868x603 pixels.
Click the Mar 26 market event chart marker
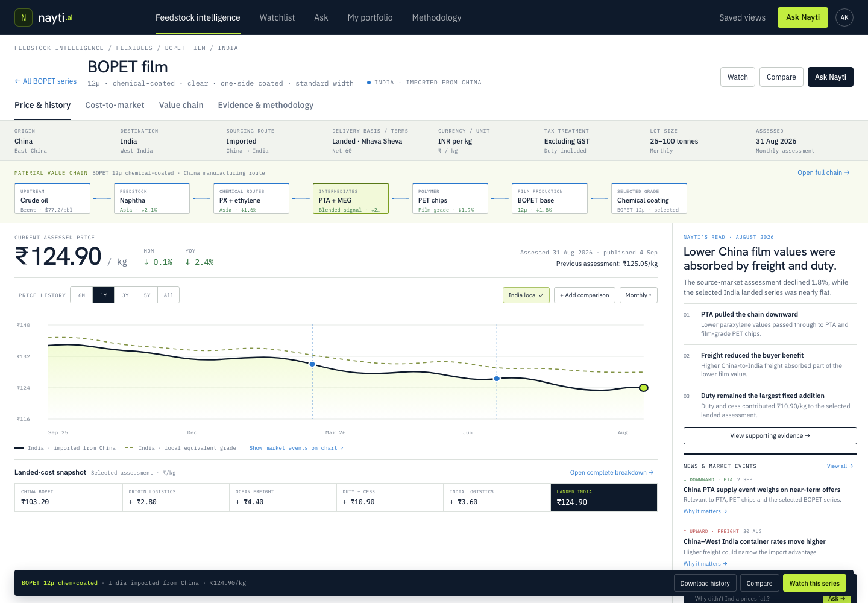coord(312,364)
